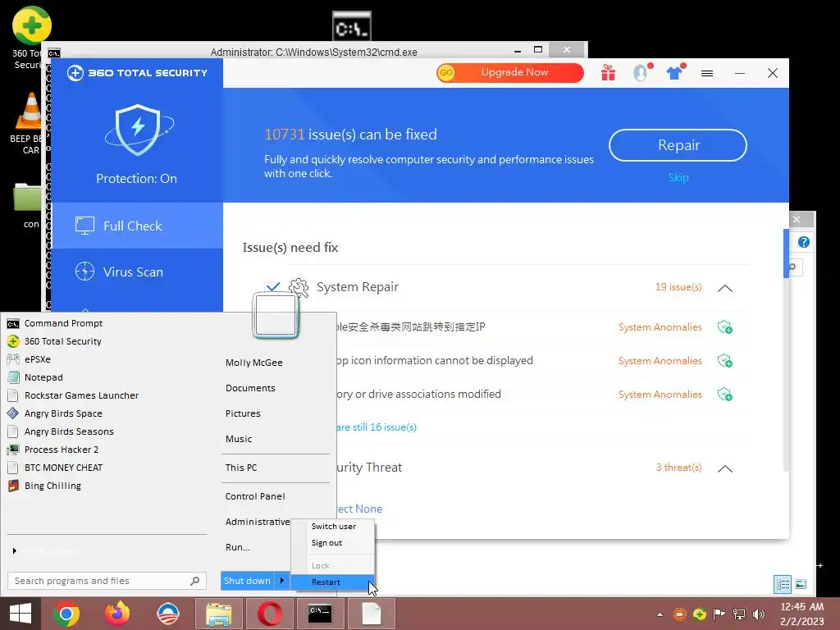The width and height of the screenshot is (840, 630).
Task: Click the Upgrade Now button
Action: pyautogui.click(x=510, y=72)
